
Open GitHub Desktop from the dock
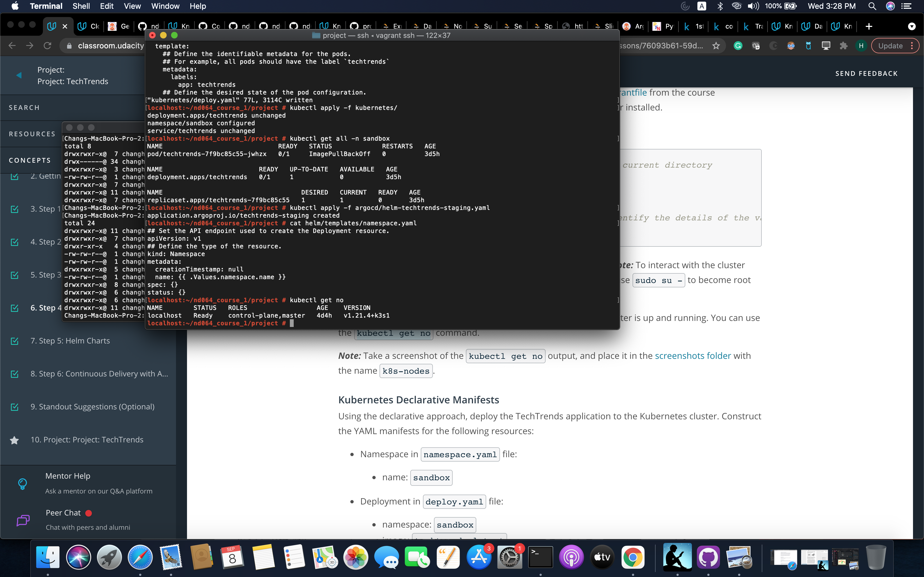(708, 557)
